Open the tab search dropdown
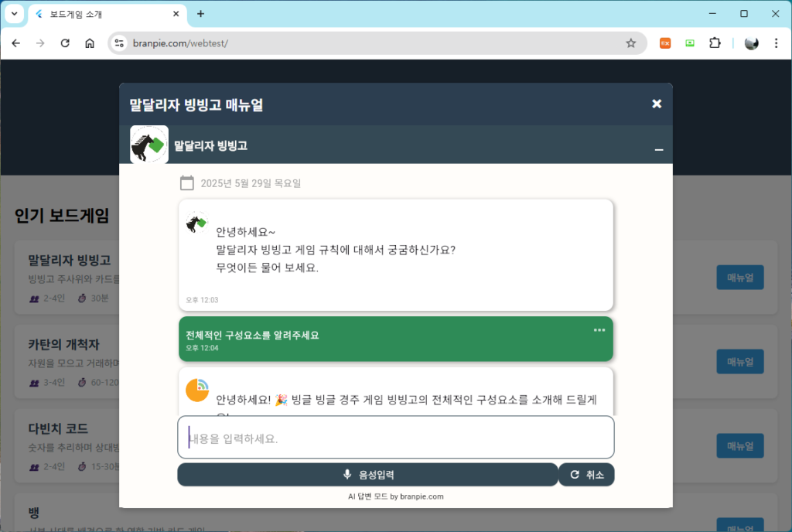The image size is (792, 532). [14, 14]
